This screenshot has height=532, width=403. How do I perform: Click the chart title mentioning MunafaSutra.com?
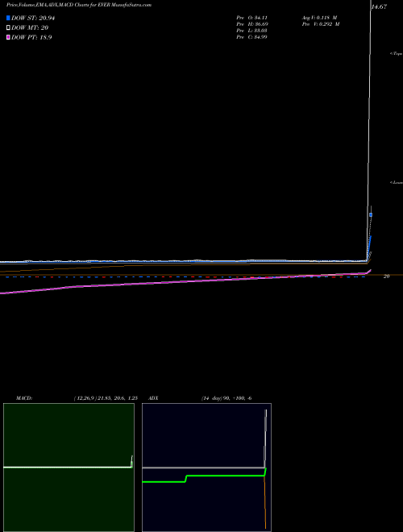(x=79, y=5)
